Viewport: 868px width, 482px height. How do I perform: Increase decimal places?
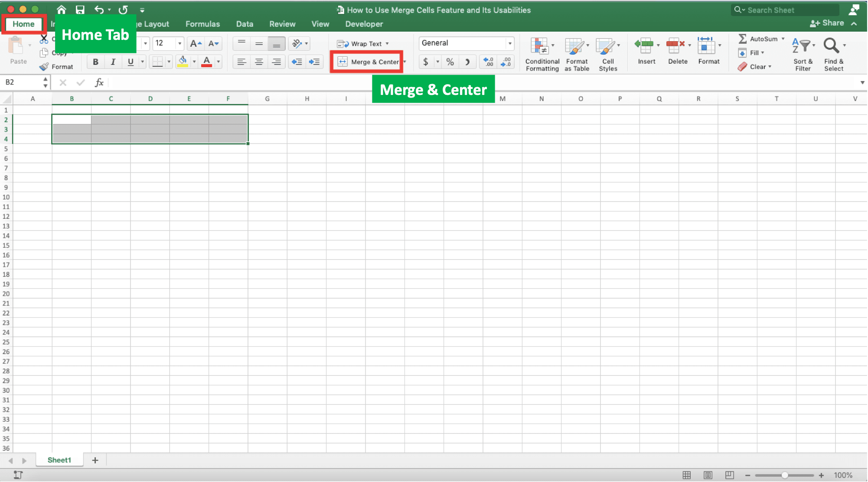[489, 62]
